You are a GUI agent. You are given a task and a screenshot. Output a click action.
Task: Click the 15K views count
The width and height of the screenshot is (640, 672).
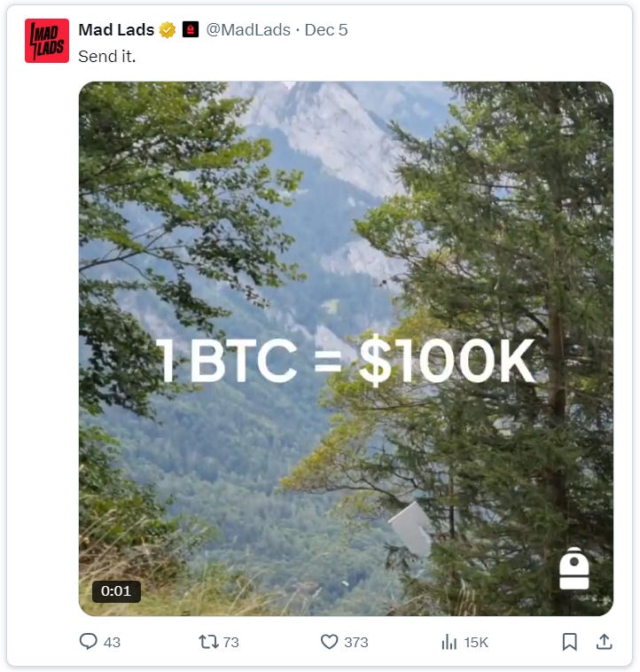(476, 643)
